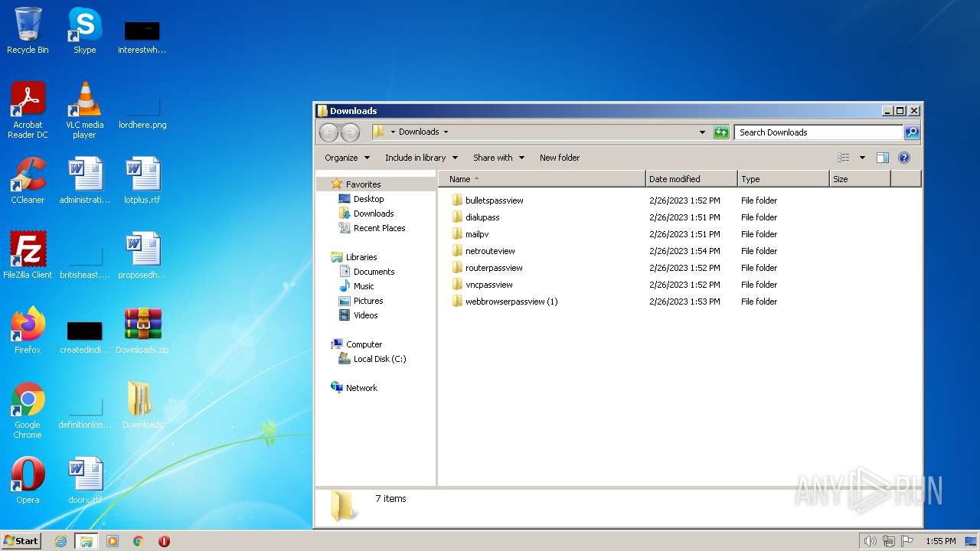Refresh the Downloads folder view
980x551 pixels.
[x=721, y=132]
